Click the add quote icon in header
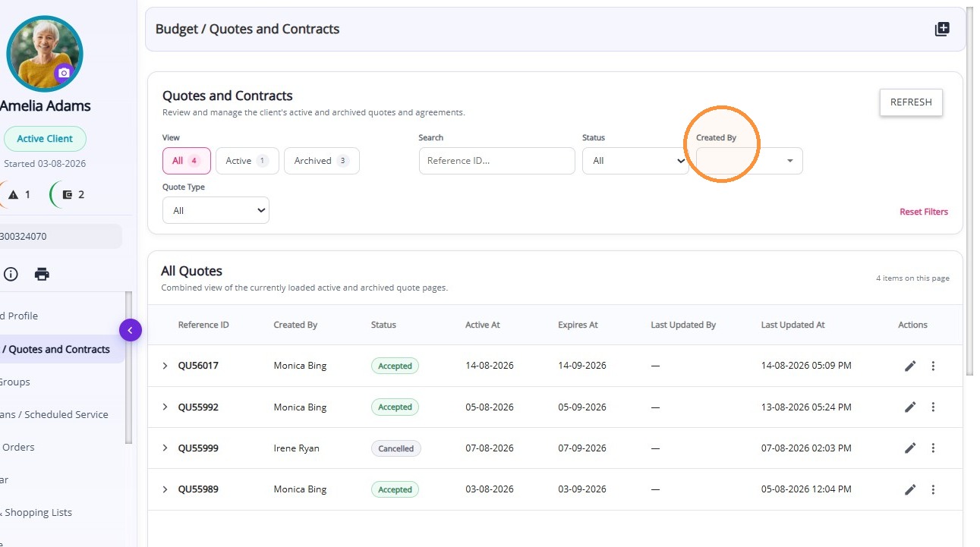The image size is (980, 547). coord(942,30)
